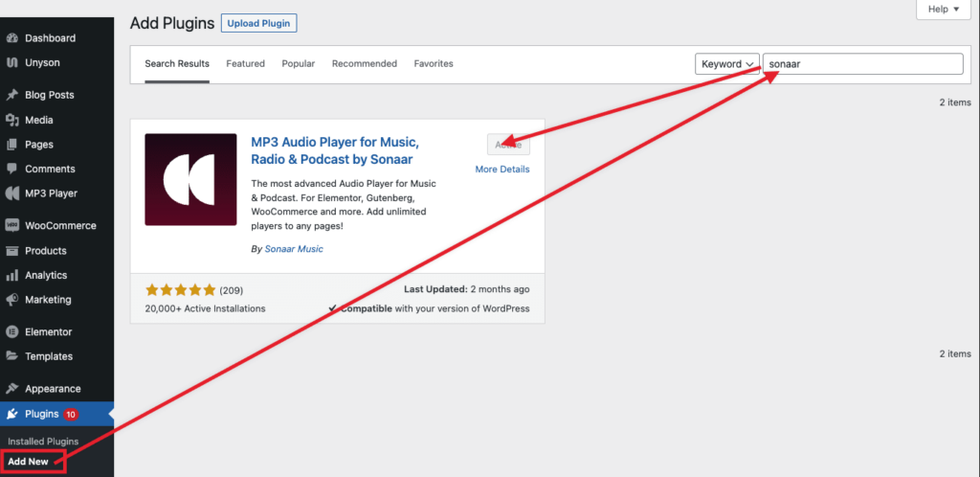This screenshot has width=980, height=477.
Task: Click the five-star rating on plugin card
Action: [181, 290]
